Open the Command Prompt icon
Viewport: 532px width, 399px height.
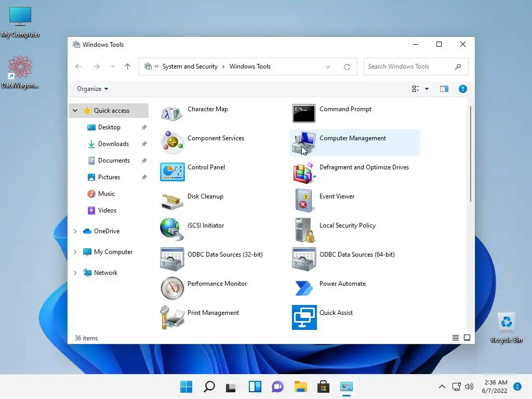click(x=303, y=113)
